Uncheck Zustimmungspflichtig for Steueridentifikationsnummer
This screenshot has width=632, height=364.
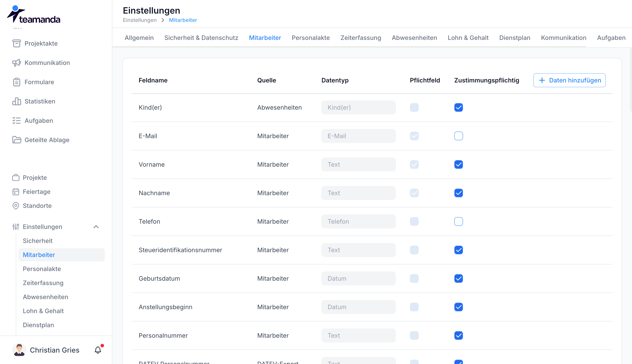[458, 250]
